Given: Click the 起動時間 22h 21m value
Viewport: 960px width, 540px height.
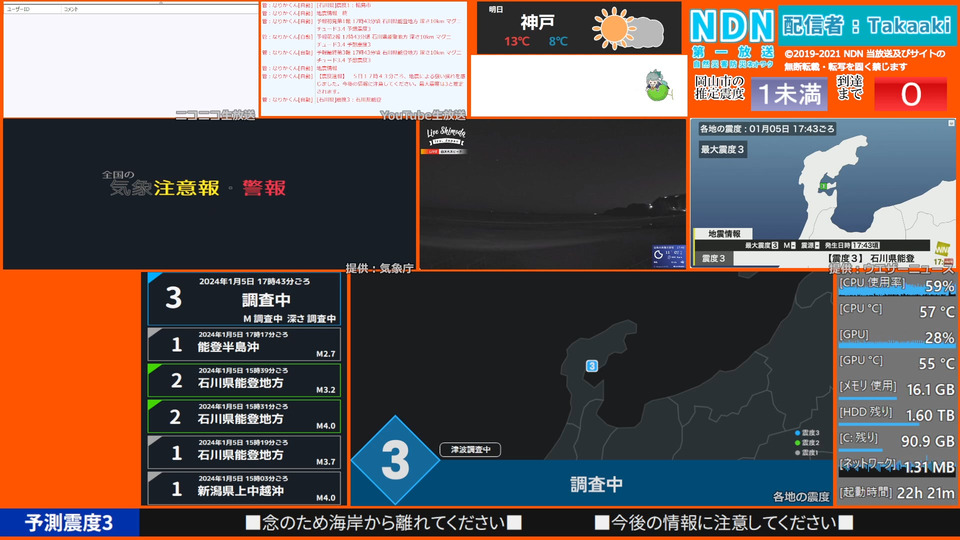Looking at the screenshot, I should (926, 493).
